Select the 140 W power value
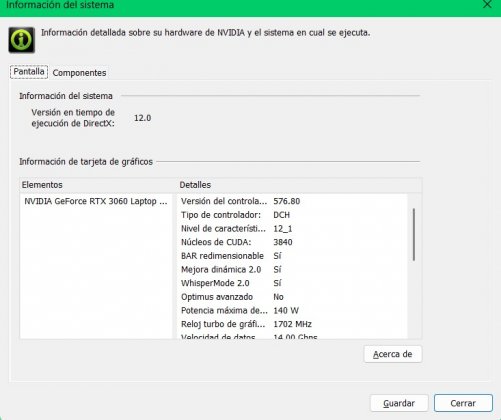This screenshot has height=420, width=501. coord(286,311)
